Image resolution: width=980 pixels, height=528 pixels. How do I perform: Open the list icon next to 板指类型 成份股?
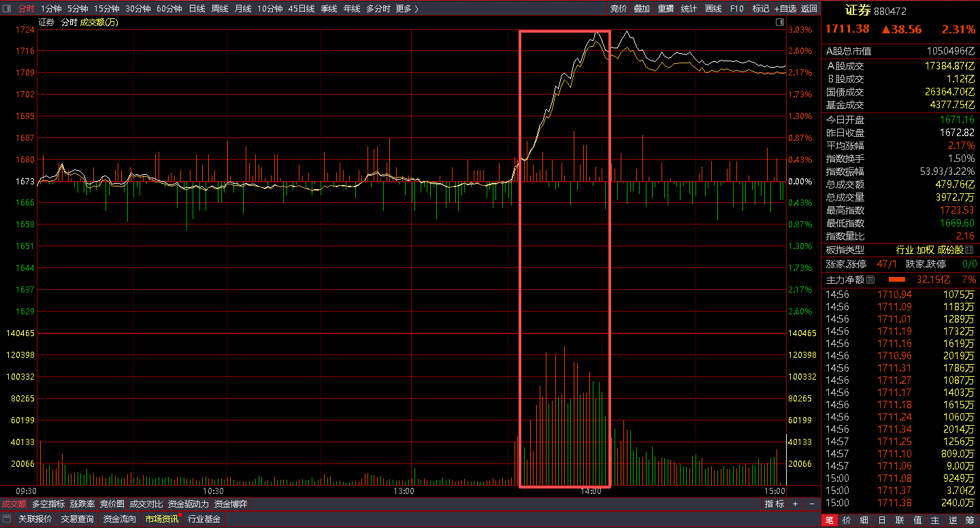[x=969, y=250]
